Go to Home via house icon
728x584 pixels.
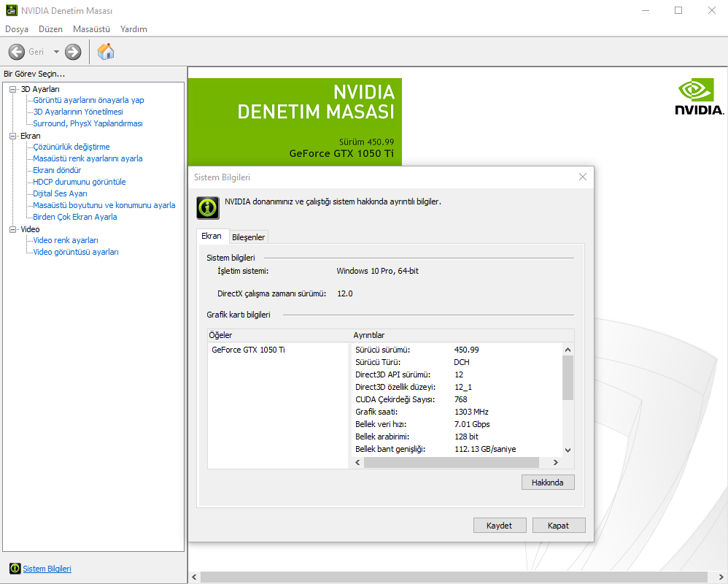pyautogui.click(x=106, y=52)
